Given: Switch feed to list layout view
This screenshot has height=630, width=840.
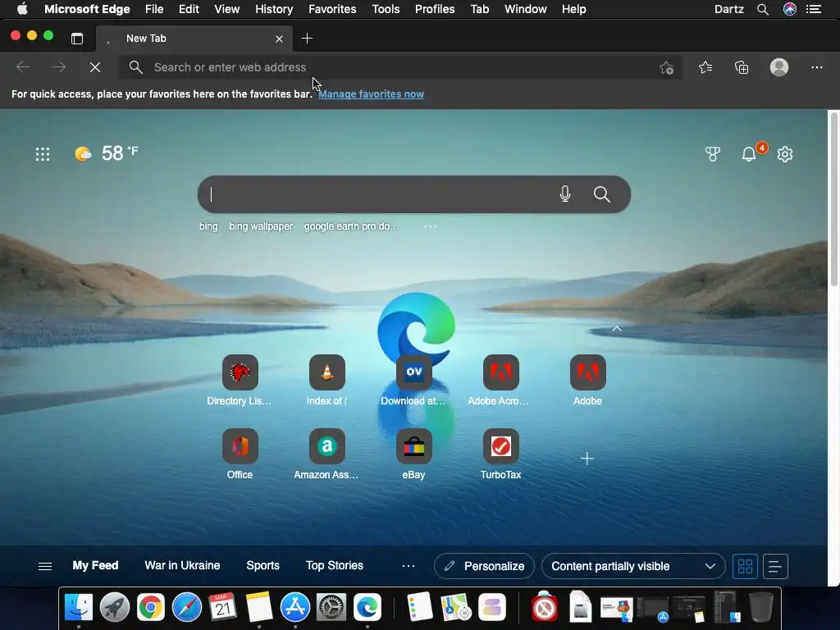Looking at the screenshot, I should 775,566.
